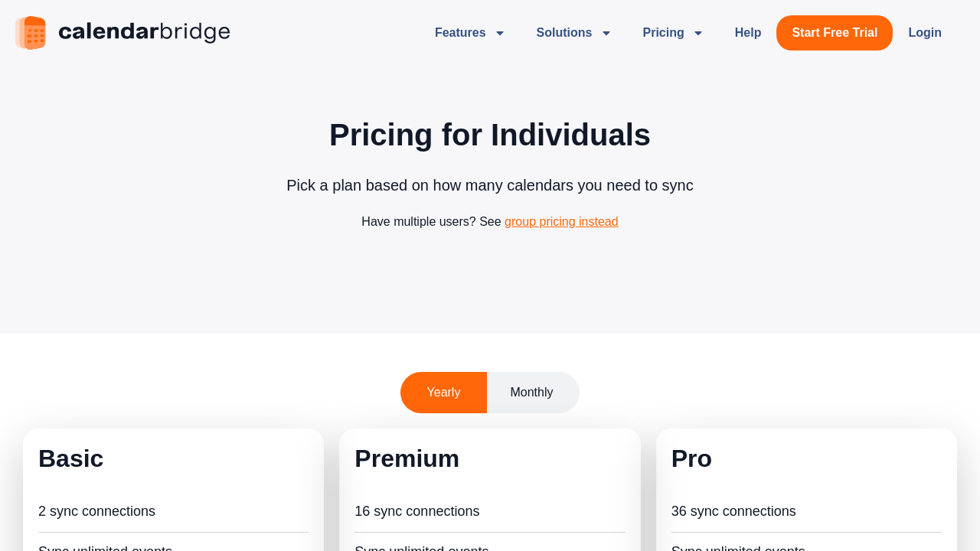
Task: Expand the arrow next to Pricing
Action: coord(698,33)
